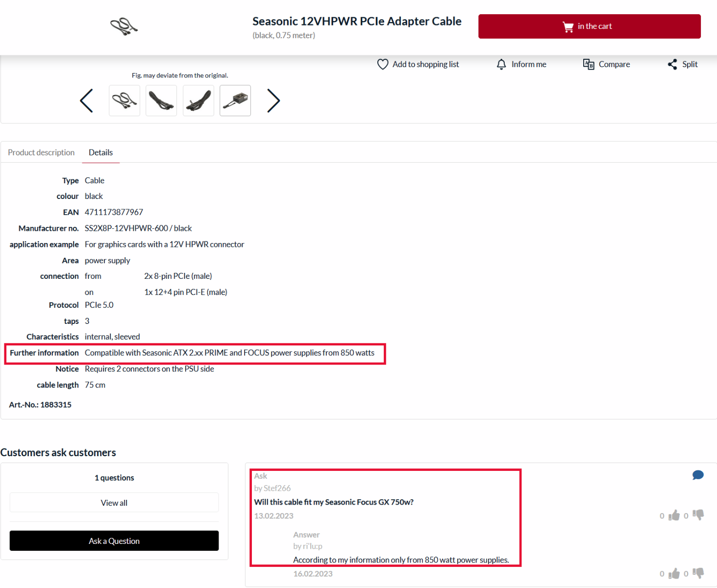
Task: Select the third cable thumbnail in gallery
Action: click(198, 100)
